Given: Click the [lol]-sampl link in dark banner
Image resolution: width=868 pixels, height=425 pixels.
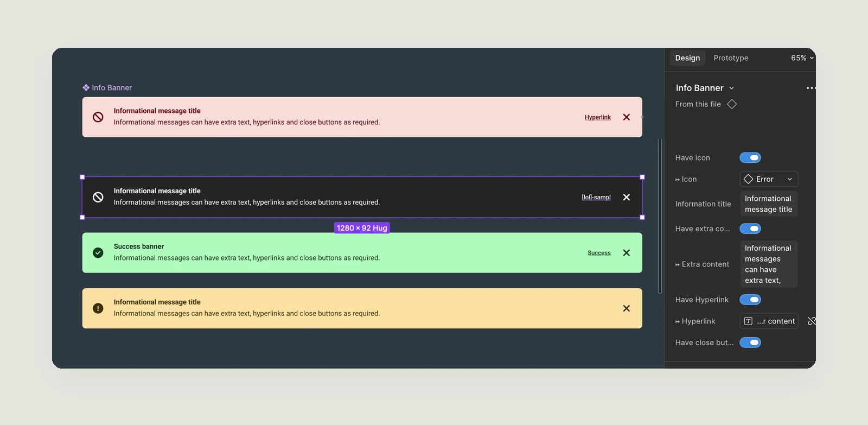Looking at the screenshot, I should point(596,198).
